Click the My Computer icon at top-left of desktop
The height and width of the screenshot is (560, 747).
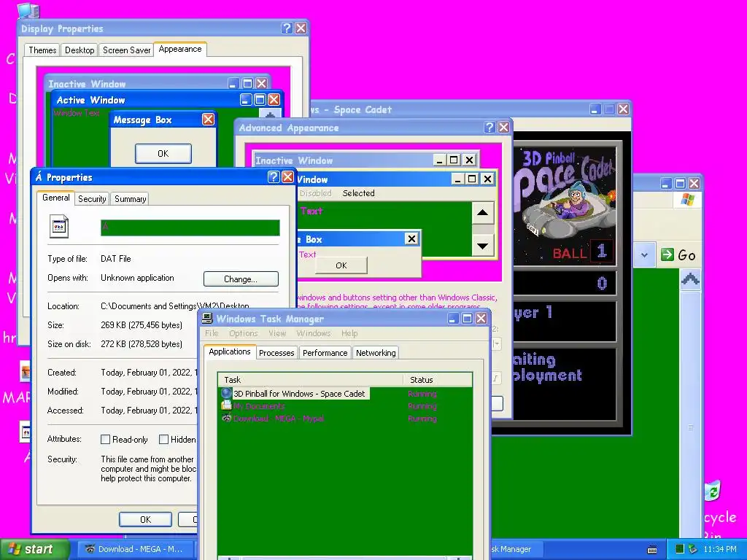pyautogui.click(x=28, y=9)
